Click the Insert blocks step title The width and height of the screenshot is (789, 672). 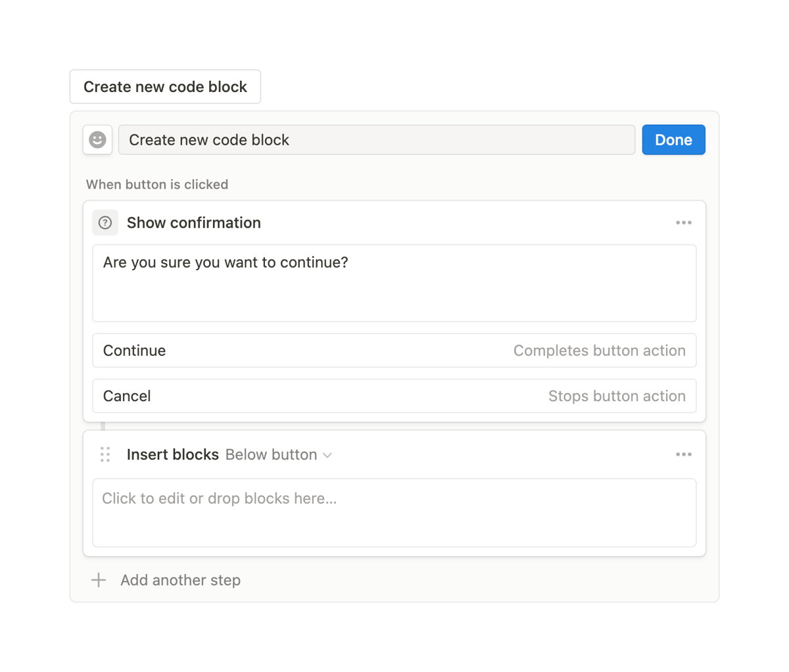point(173,454)
